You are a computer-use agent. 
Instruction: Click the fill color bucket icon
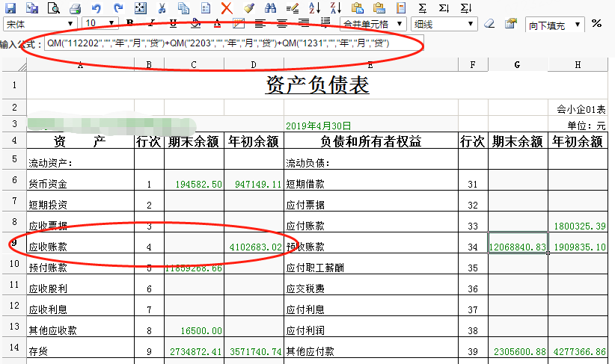click(x=195, y=24)
